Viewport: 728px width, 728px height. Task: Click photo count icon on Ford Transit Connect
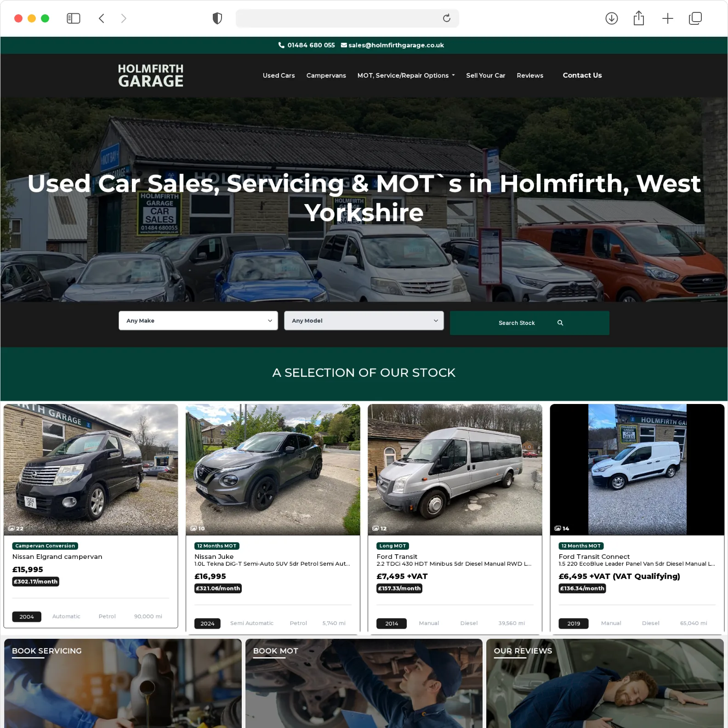(x=557, y=529)
